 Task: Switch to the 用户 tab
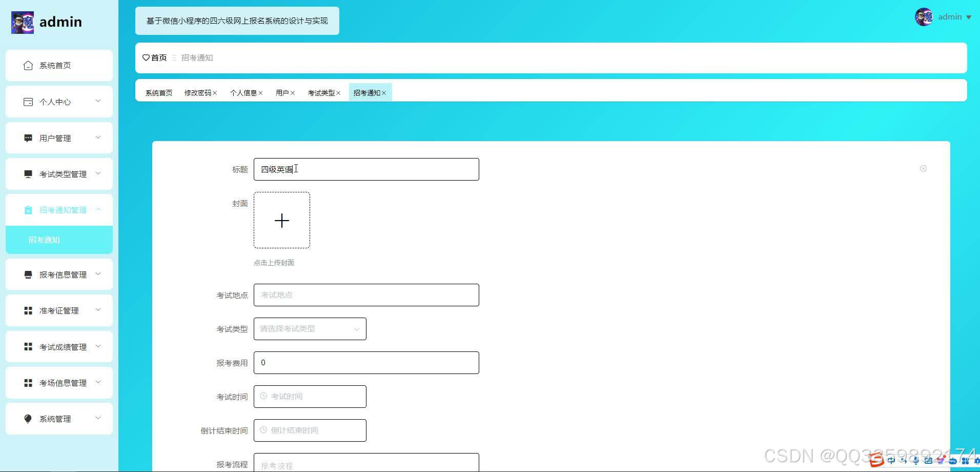282,93
